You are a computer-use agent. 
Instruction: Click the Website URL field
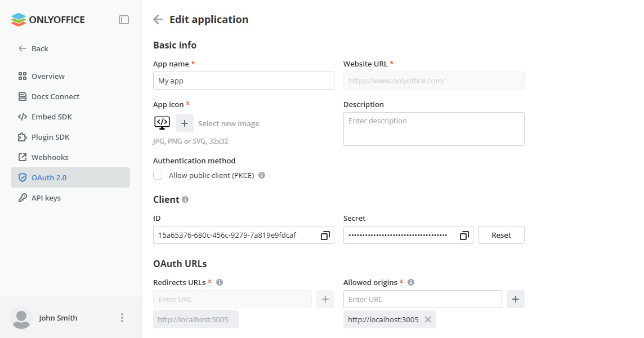(433, 81)
